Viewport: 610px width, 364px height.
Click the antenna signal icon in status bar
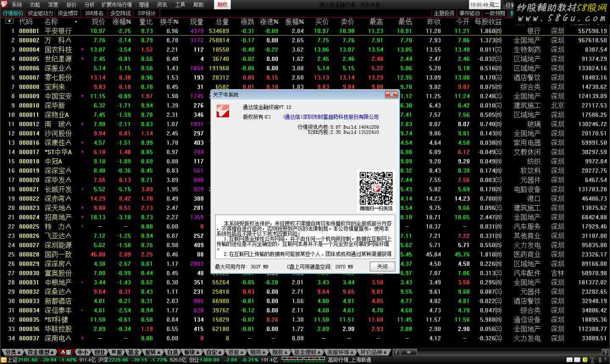point(592,360)
